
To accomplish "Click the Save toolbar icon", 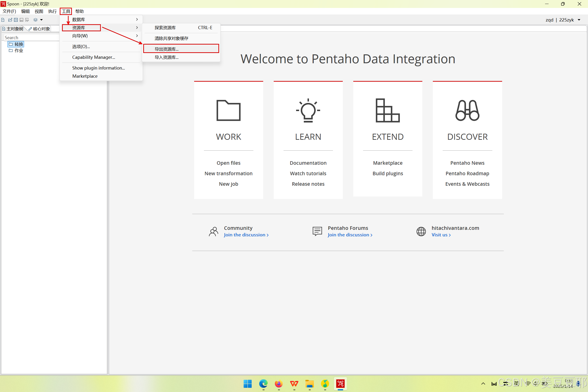I will 21,20.
